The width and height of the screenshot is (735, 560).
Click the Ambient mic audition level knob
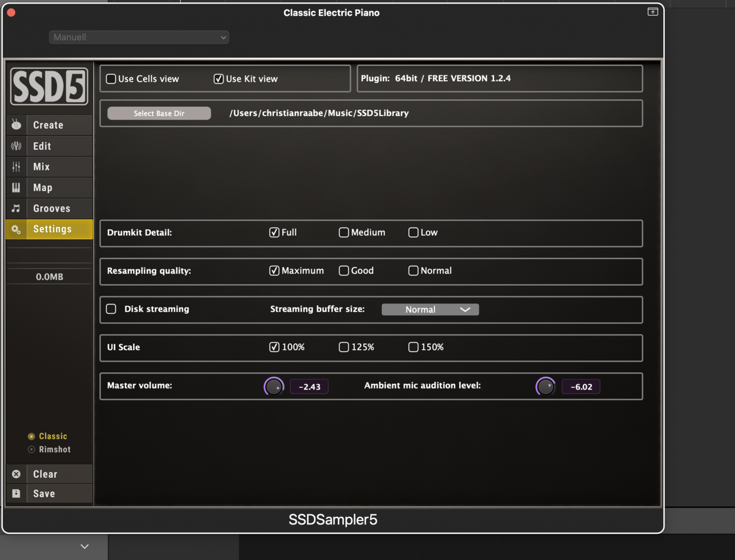click(545, 386)
